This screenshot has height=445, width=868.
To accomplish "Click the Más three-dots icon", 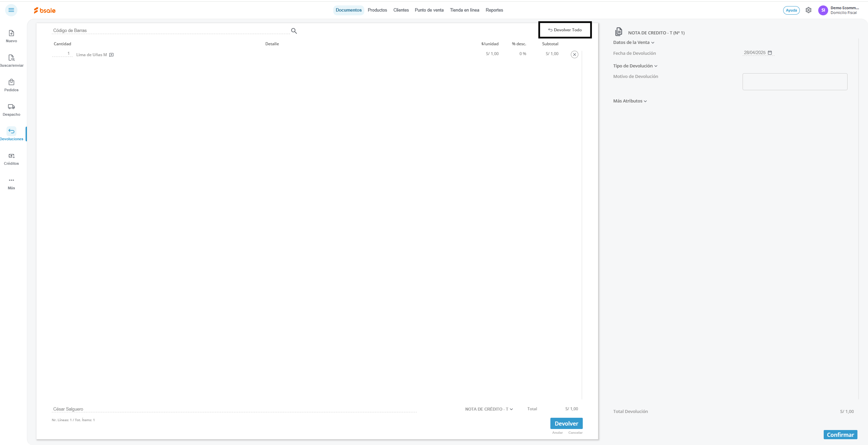I will 11,180.
